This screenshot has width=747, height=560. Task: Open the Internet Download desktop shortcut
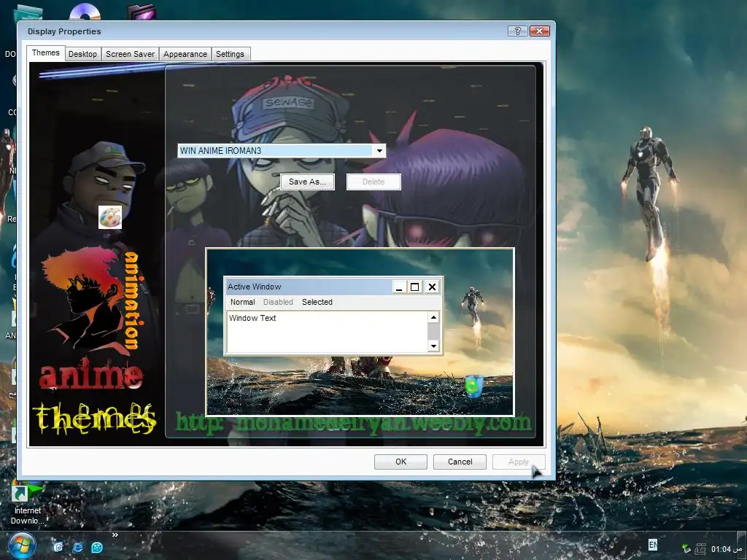[27, 504]
